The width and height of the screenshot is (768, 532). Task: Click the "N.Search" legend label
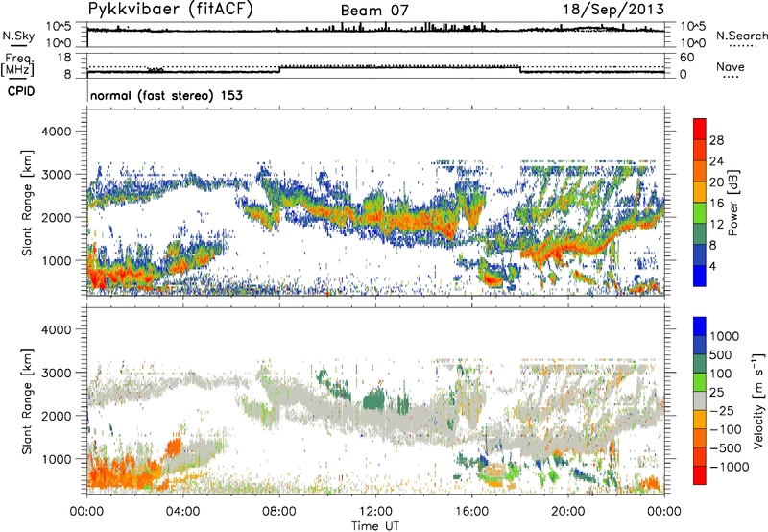741,36
